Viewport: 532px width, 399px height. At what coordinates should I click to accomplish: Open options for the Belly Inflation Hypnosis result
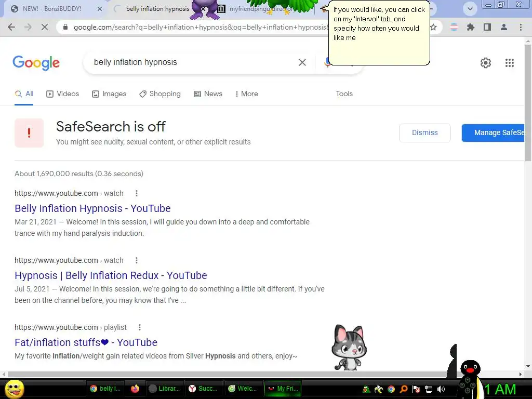[x=137, y=193]
